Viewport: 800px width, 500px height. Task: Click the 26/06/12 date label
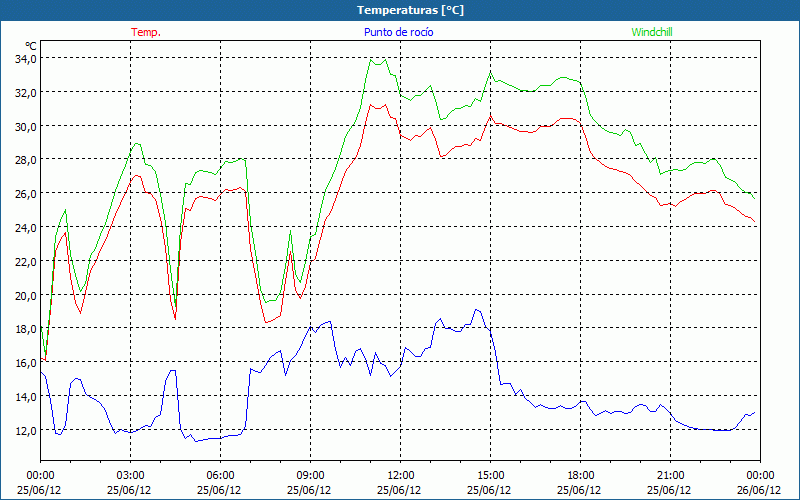[759, 490]
